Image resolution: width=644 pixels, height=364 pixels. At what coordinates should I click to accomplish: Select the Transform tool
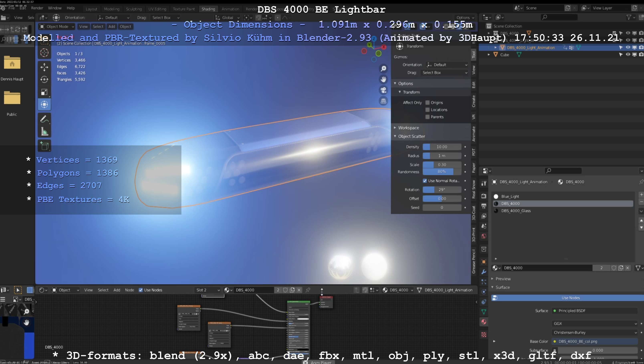44,104
